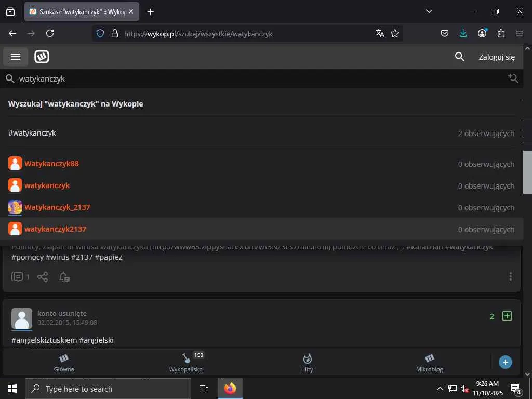Open the muted volume tray icon
Screen dimensions: 532x399
pyautogui.click(x=464, y=389)
